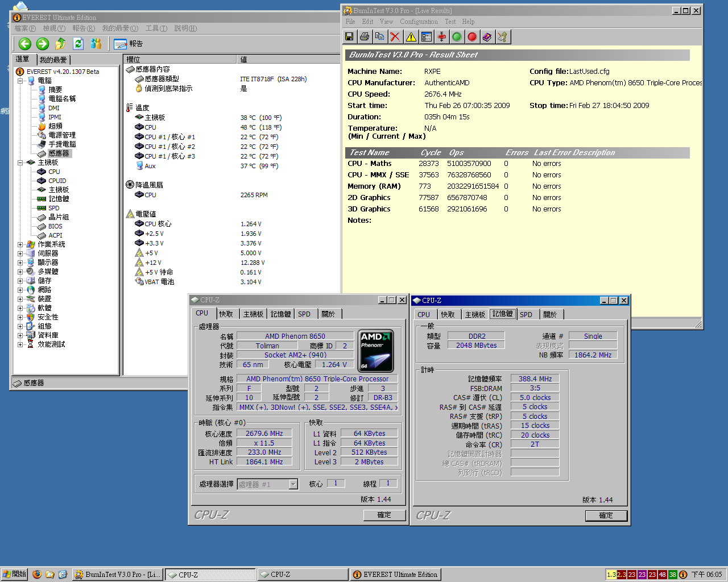This screenshot has height=582, width=728.
Task: Click the orange EVEREST info tray icon
Action: [x=683, y=575]
